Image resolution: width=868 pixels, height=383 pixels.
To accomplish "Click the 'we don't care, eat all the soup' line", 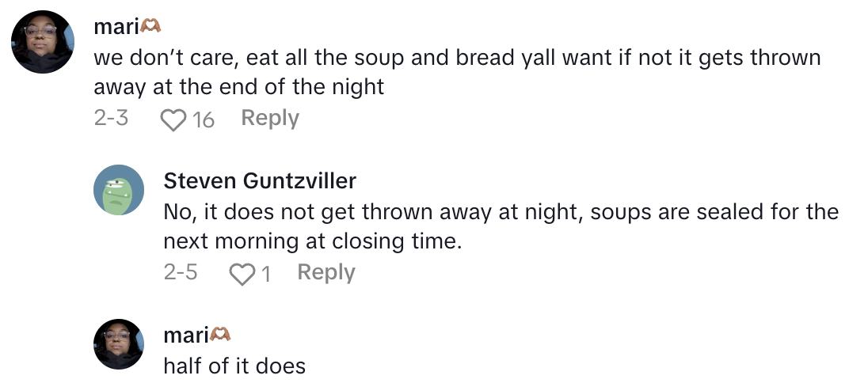I will click(457, 58).
